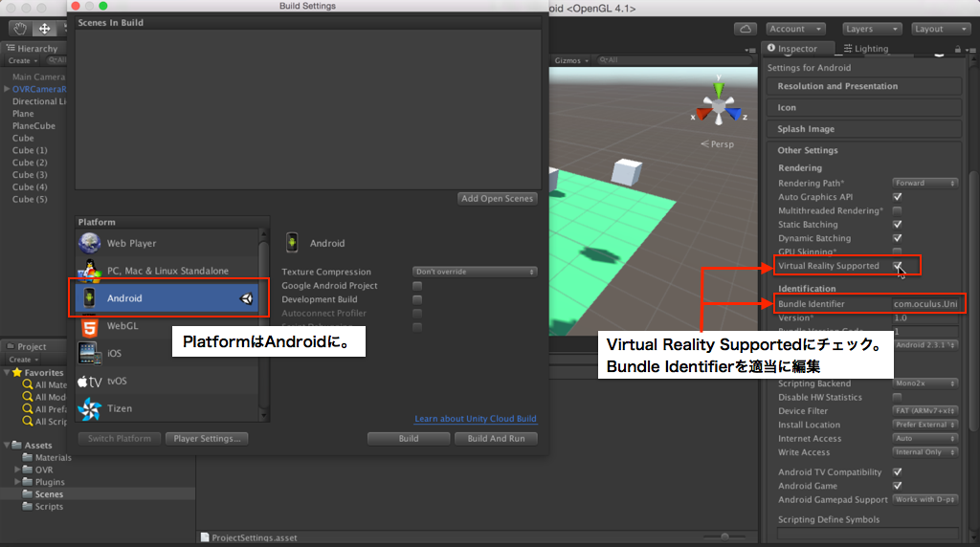Click the WebGL HTML5 icon

tap(89, 326)
